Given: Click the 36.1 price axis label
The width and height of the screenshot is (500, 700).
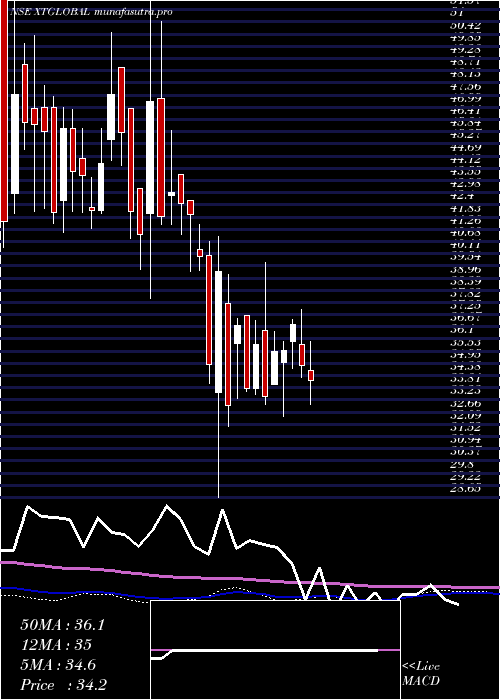Looking at the screenshot, I should pyautogui.click(x=462, y=329).
